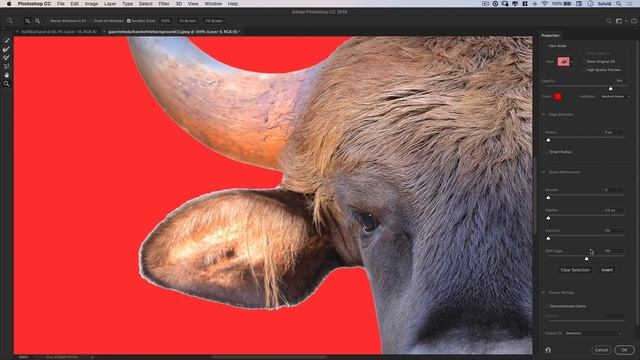Select the Lasso tool

[x=7, y=66]
